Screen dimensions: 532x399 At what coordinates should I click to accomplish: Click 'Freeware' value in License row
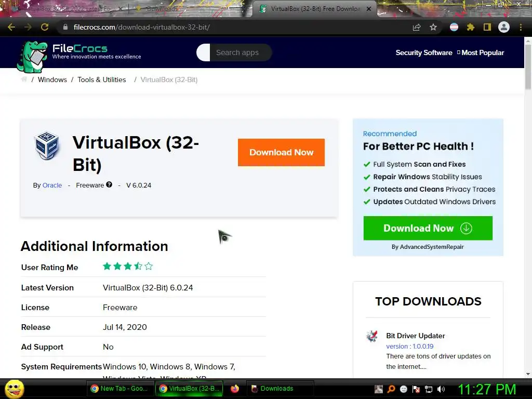click(120, 308)
